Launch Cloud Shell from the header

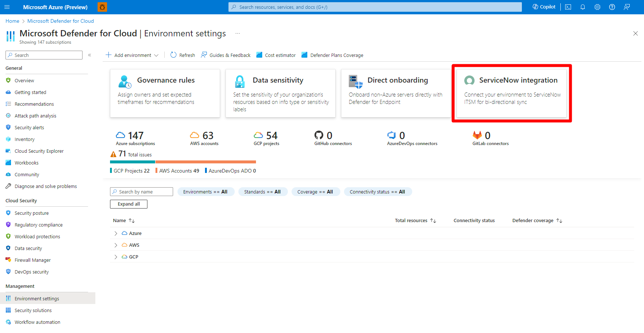coord(568,7)
